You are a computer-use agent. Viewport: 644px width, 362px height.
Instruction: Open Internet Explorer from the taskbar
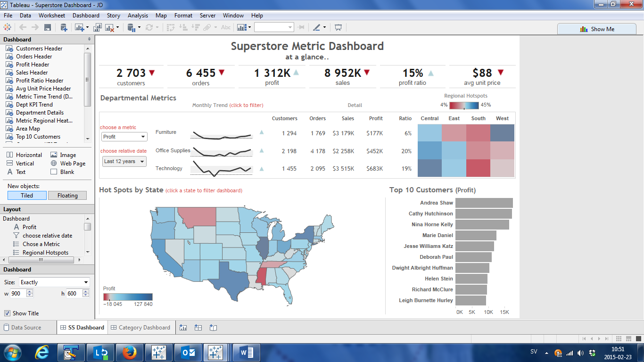tap(42, 352)
